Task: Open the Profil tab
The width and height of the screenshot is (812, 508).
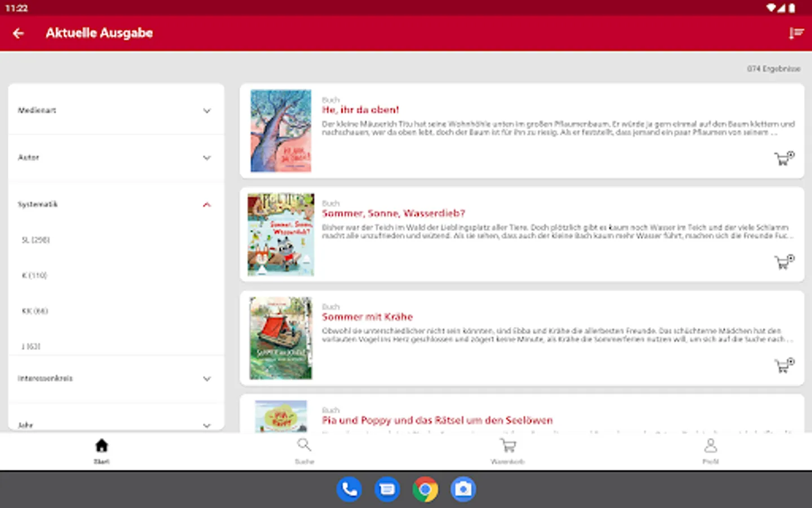Action: (710, 451)
